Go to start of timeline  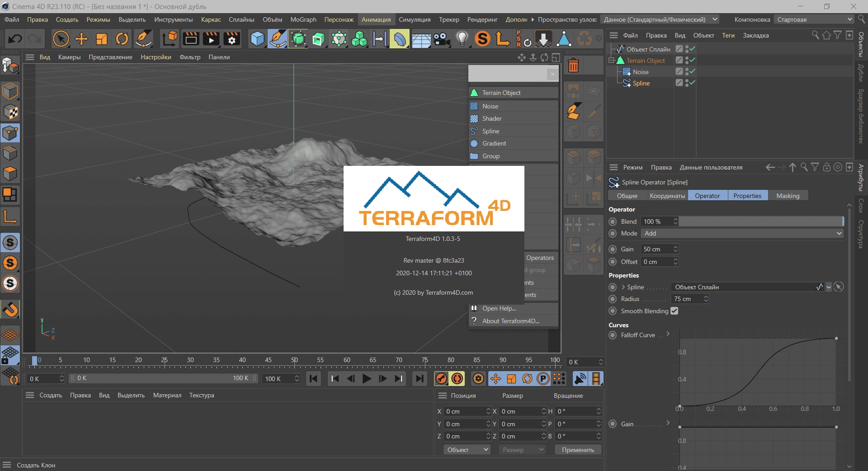313,379
